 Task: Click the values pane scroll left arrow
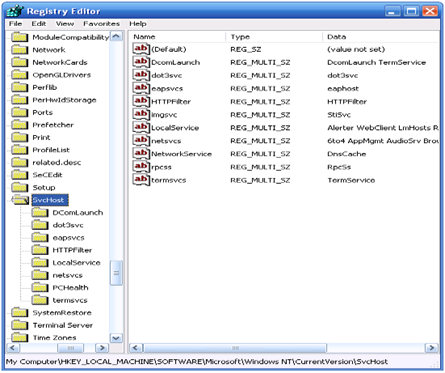pyautogui.click(x=136, y=348)
